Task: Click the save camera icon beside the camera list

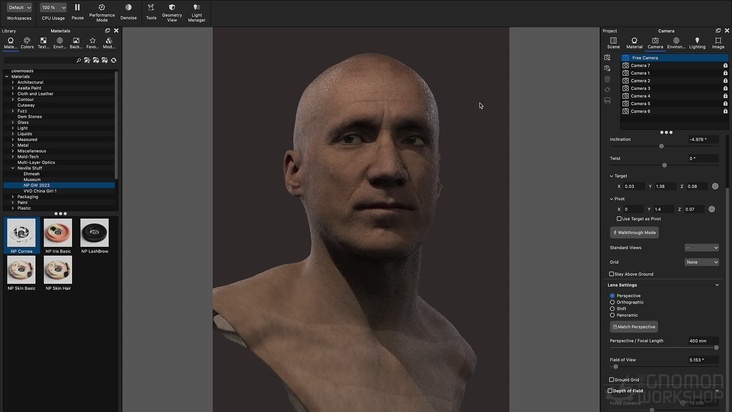Action: pos(607,100)
